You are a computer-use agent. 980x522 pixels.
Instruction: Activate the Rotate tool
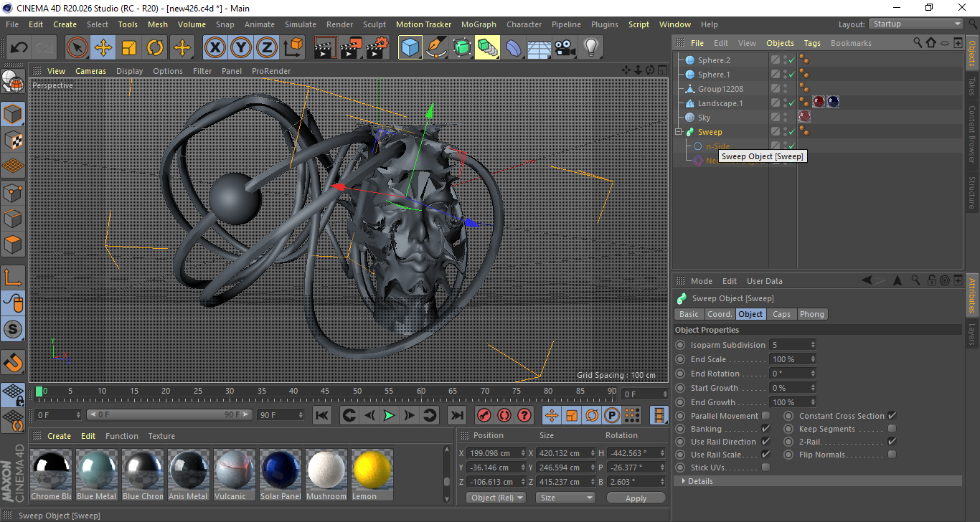click(x=155, y=48)
